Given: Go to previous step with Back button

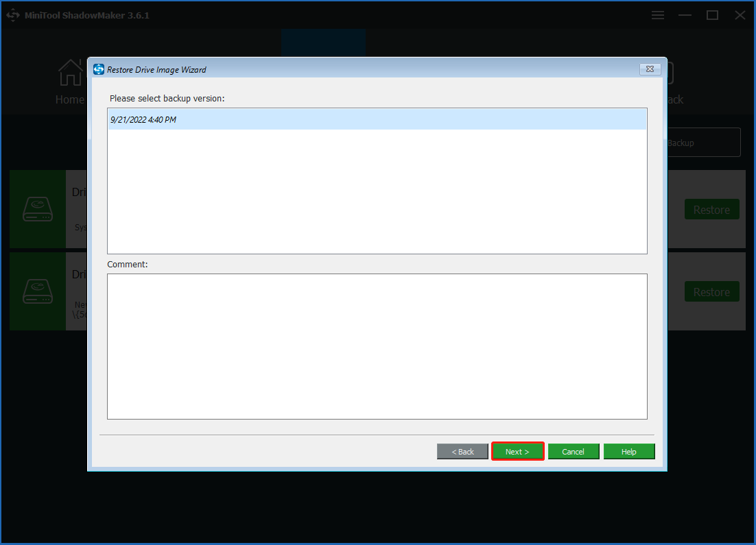Looking at the screenshot, I should point(462,452).
